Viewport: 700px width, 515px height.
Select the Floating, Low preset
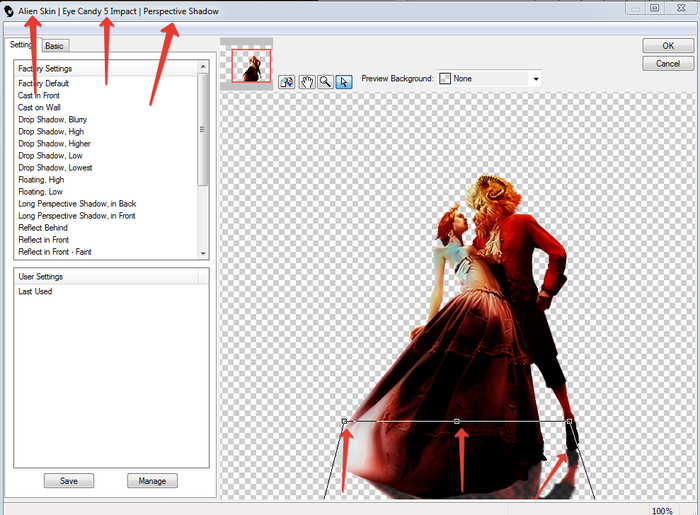pos(41,192)
